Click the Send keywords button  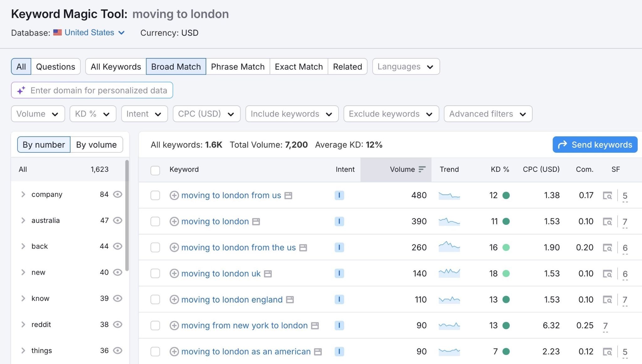coord(594,145)
